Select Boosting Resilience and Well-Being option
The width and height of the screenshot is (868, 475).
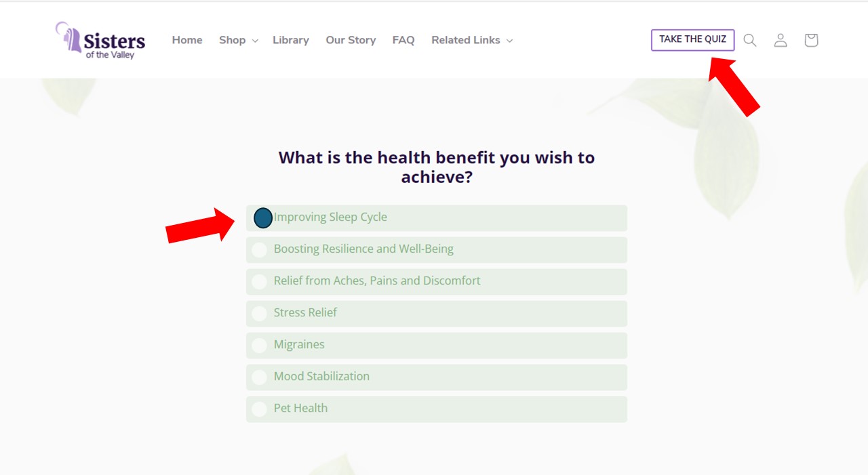point(437,249)
